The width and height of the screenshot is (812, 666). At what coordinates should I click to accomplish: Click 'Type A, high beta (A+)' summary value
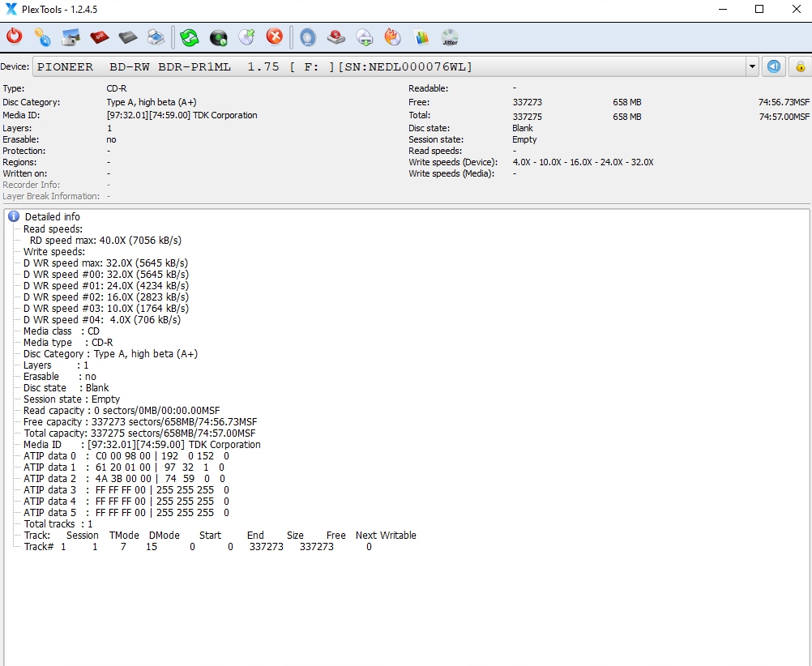click(152, 103)
